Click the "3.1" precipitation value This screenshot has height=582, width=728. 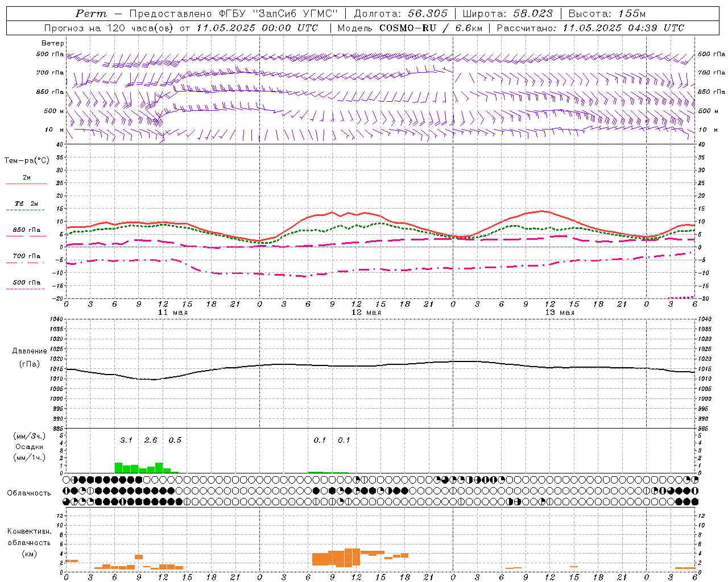click(126, 440)
